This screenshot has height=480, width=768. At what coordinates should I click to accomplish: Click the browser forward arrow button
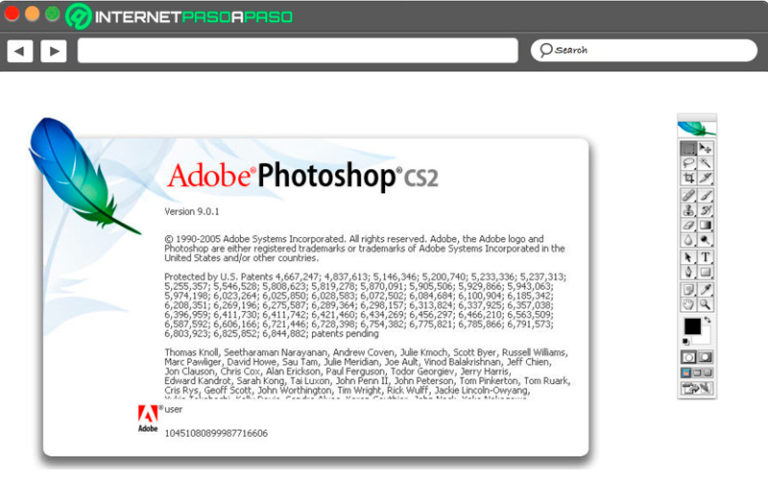click(52, 50)
